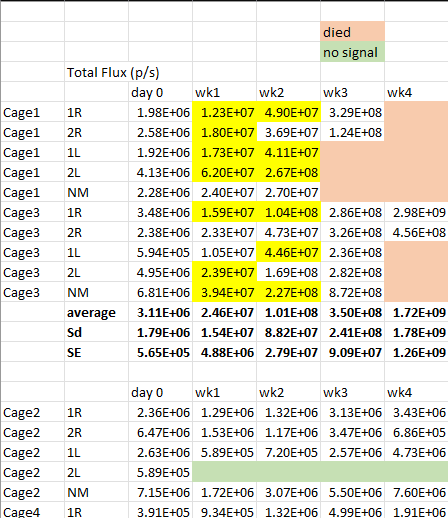
Task: Click cell containing 7.20E+05
Action: coord(288,452)
